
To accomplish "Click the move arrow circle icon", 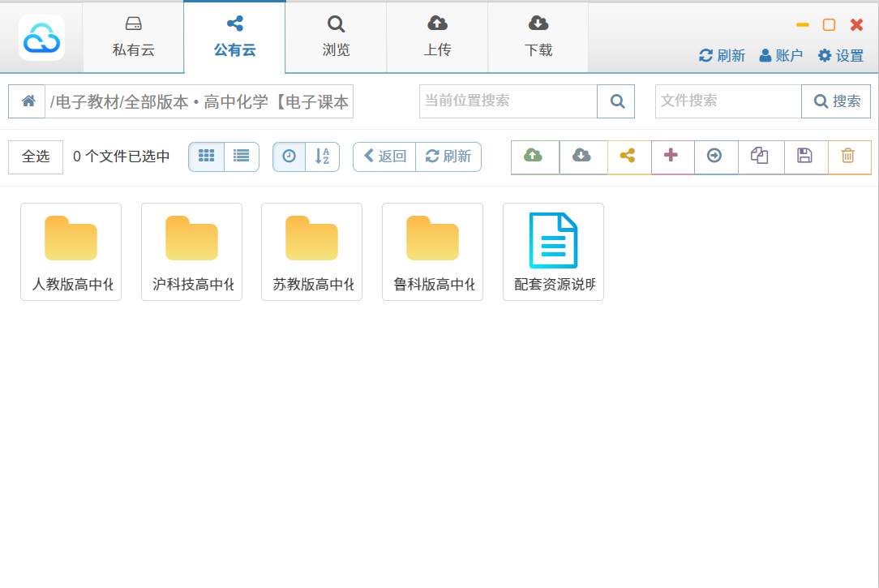I will coord(715,157).
